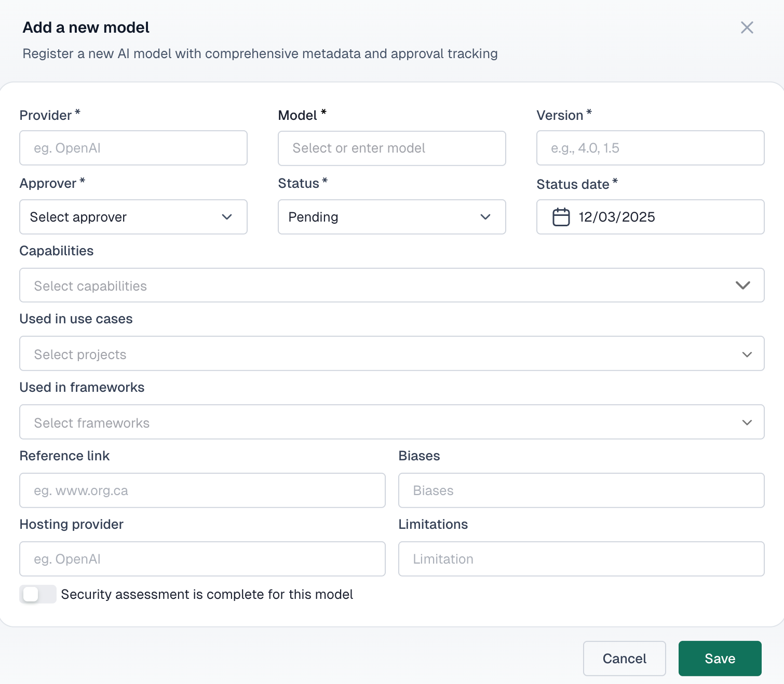
Task: Click the chevron on Select projects field
Action: (x=747, y=354)
